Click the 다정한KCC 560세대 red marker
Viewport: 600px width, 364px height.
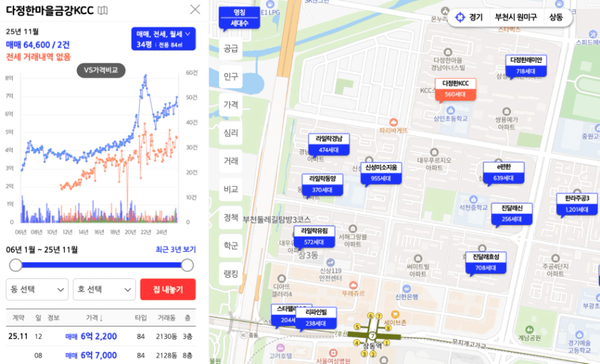[456, 89]
